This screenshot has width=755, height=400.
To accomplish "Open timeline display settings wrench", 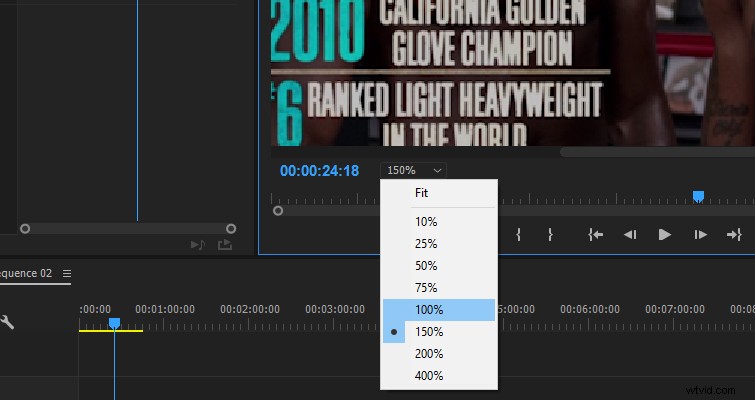I will point(7,322).
